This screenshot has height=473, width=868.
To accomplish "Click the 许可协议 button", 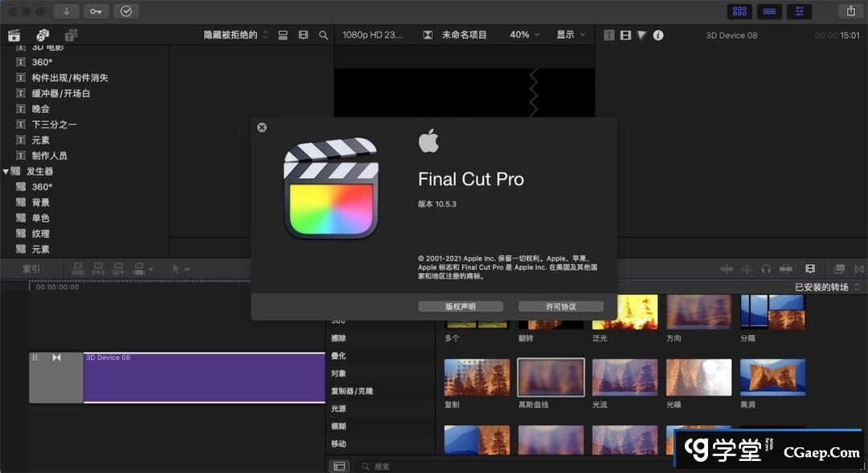I will pyautogui.click(x=561, y=307).
